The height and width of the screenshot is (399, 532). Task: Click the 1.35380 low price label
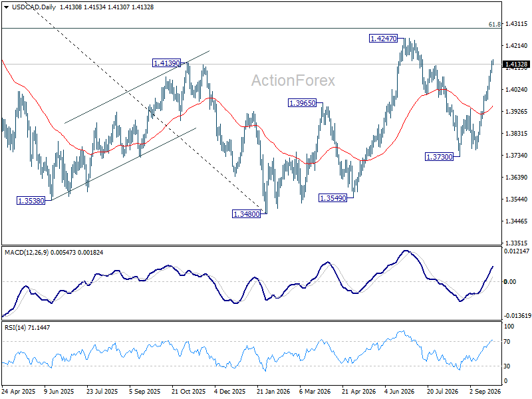click(31, 201)
